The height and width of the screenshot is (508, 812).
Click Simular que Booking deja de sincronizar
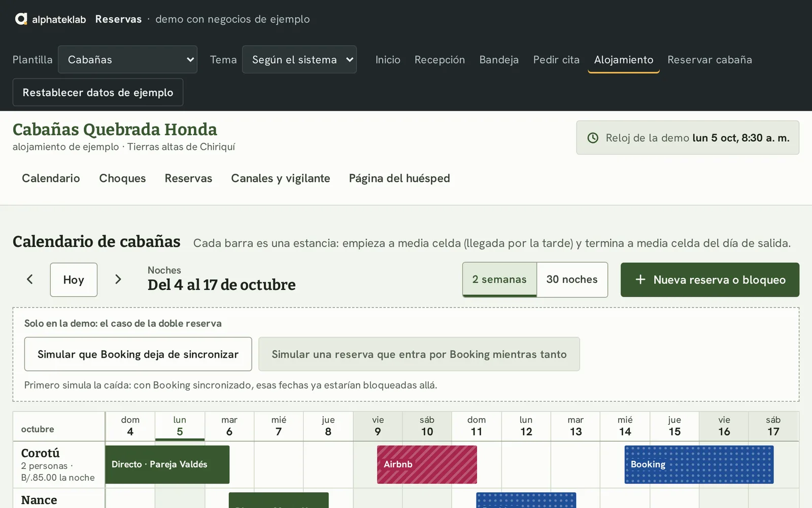pos(138,354)
